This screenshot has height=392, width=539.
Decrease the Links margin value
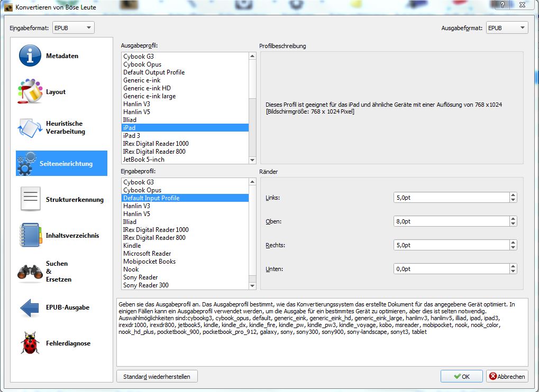(513, 200)
